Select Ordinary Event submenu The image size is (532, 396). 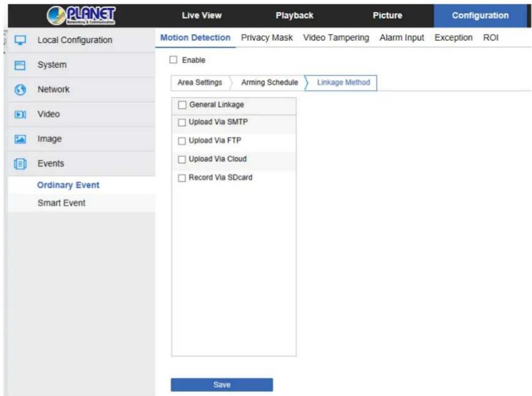(x=68, y=185)
